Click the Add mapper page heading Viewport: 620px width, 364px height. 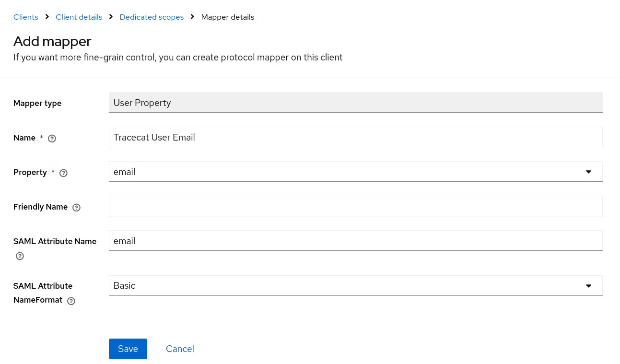coord(52,41)
